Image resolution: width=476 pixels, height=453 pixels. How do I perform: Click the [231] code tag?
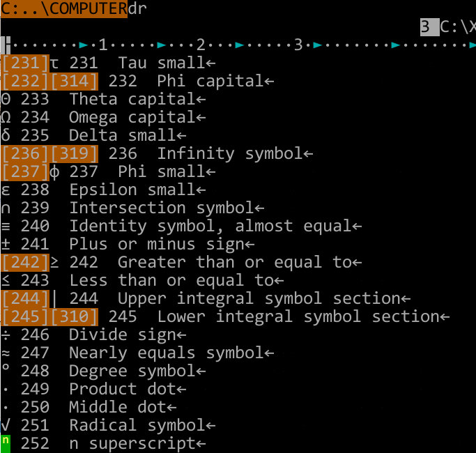pyautogui.click(x=25, y=63)
